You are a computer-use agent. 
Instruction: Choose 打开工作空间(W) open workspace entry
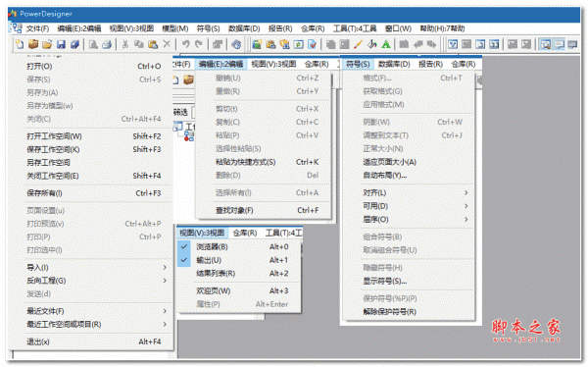pos(97,136)
